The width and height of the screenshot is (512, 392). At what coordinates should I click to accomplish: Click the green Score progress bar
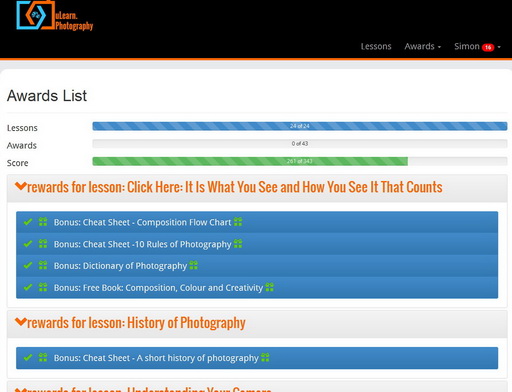(250, 161)
